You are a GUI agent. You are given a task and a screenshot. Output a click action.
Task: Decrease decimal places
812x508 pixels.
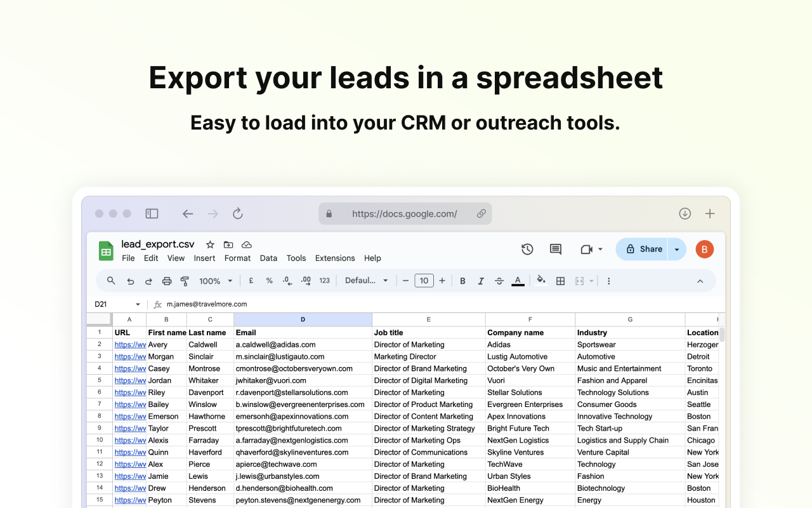point(287,281)
